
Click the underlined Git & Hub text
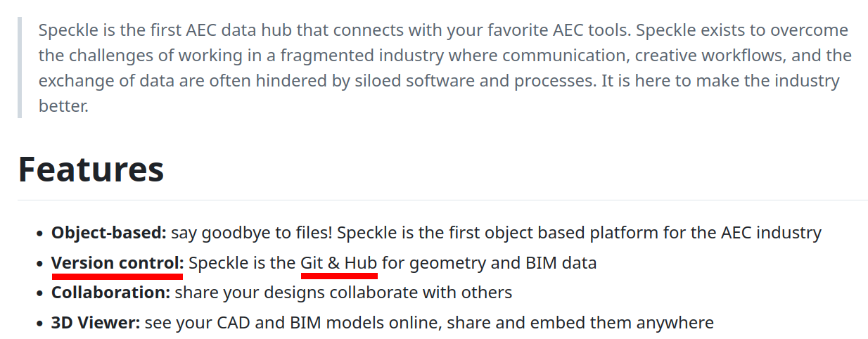(339, 263)
